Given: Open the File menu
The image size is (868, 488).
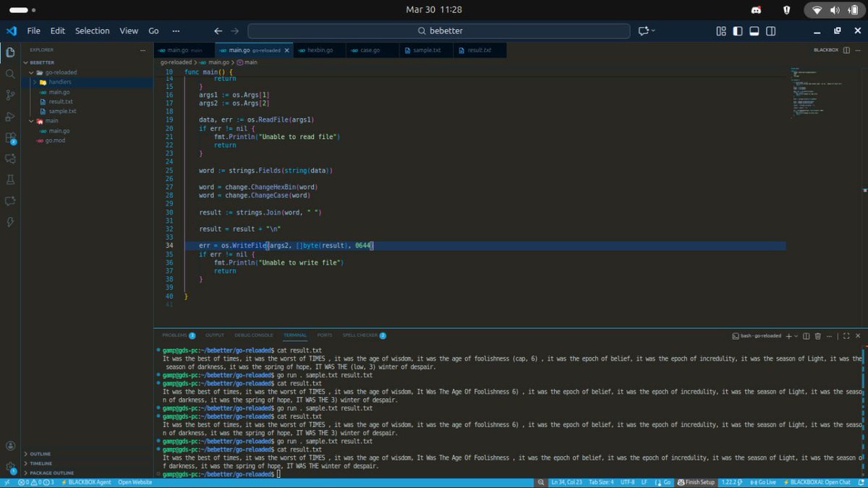Looking at the screenshot, I should [34, 31].
